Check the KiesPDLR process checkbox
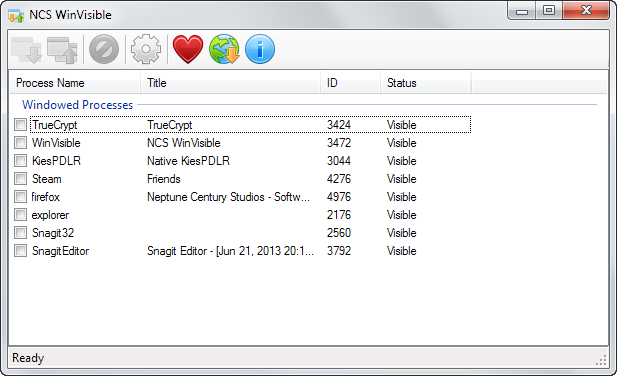 [x=20, y=160]
